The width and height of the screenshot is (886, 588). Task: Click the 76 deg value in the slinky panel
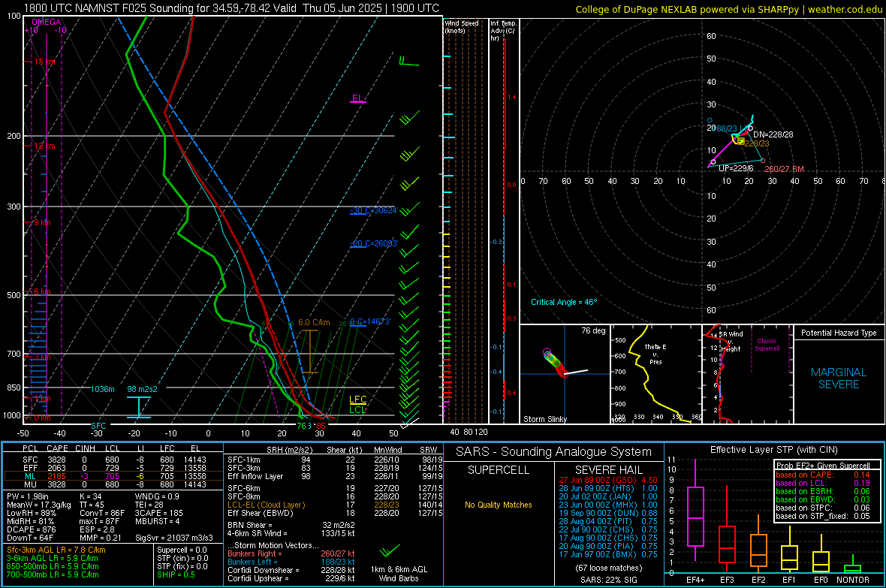click(x=592, y=330)
